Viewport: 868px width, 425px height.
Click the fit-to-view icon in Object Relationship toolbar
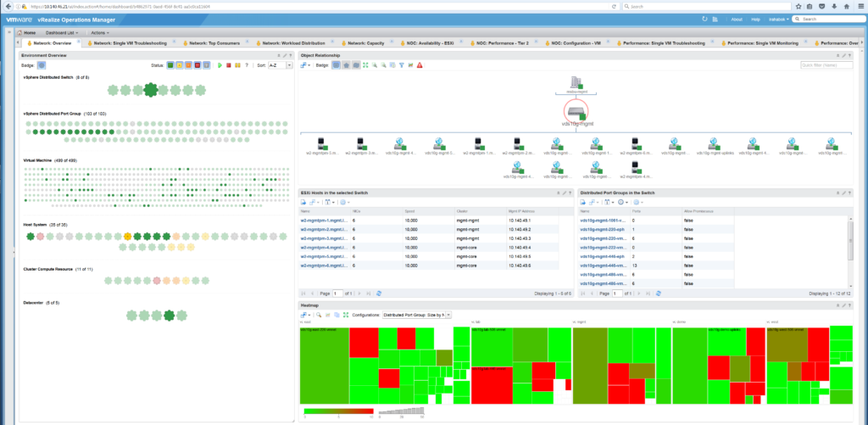[365, 64]
